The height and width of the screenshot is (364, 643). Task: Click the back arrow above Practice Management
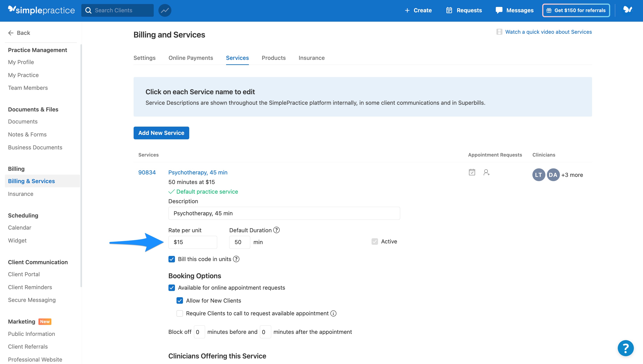point(11,33)
